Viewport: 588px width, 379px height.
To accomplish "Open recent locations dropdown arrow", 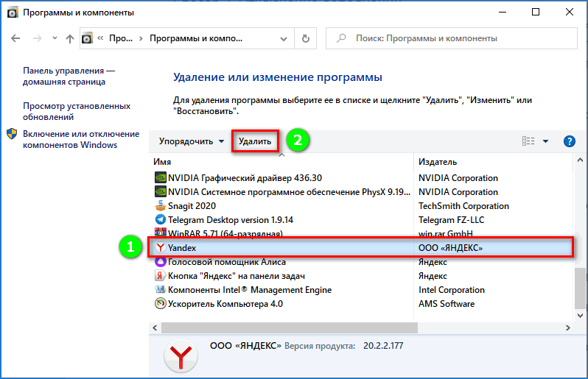I will tap(55, 38).
